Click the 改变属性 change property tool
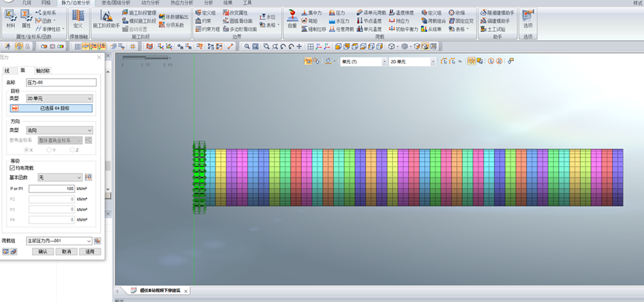Image resolution: width=644 pixels, height=302 pixels. [x=236, y=13]
